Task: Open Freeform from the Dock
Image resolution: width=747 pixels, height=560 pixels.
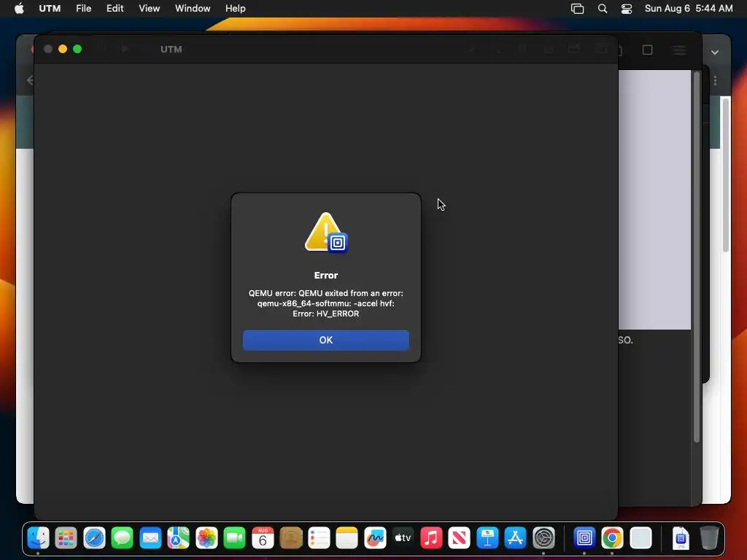Action: point(375,538)
